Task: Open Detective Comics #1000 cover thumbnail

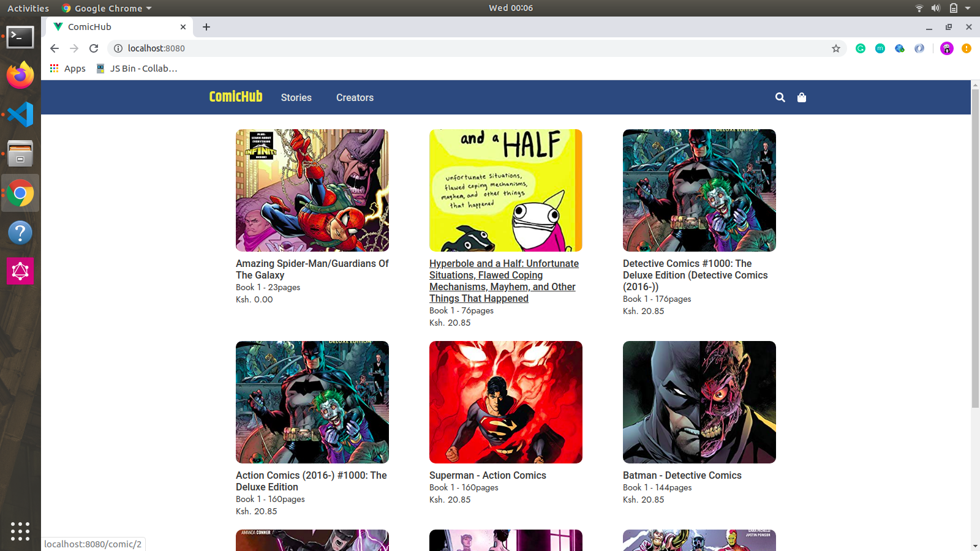Action: point(699,190)
